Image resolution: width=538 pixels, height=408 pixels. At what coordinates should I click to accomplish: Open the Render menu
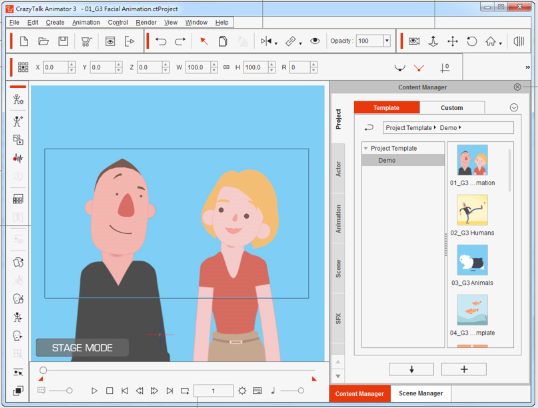click(x=146, y=23)
